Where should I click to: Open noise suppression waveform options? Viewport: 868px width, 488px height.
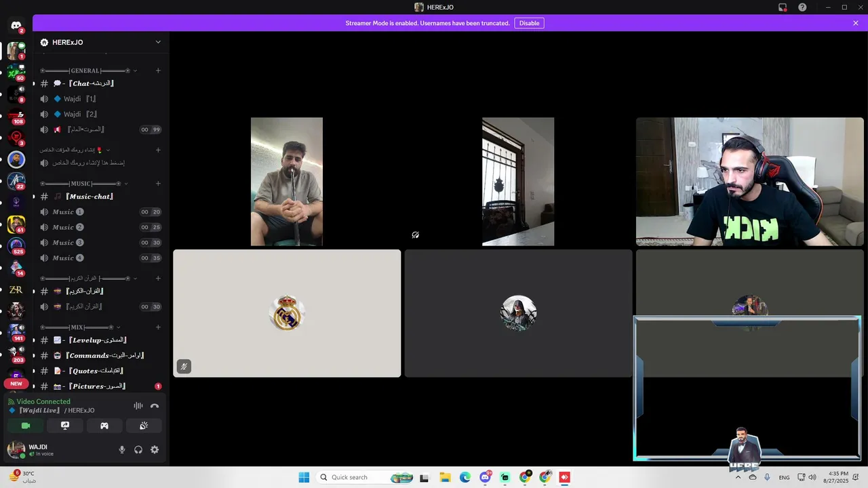point(138,406)
